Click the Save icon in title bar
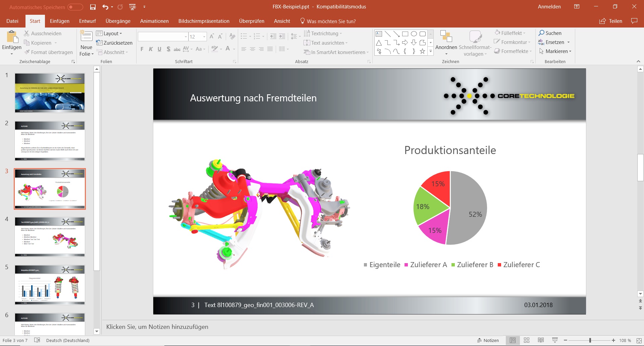 point(93,7)
